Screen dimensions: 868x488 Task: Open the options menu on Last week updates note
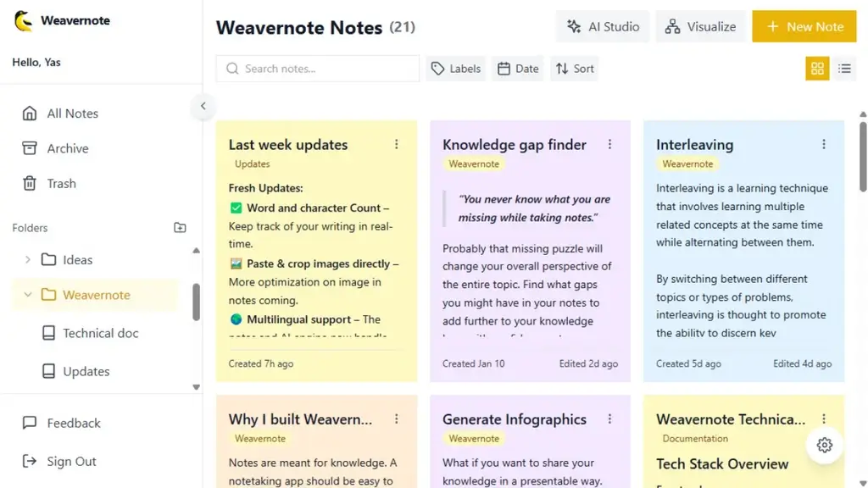click(397, 145)
